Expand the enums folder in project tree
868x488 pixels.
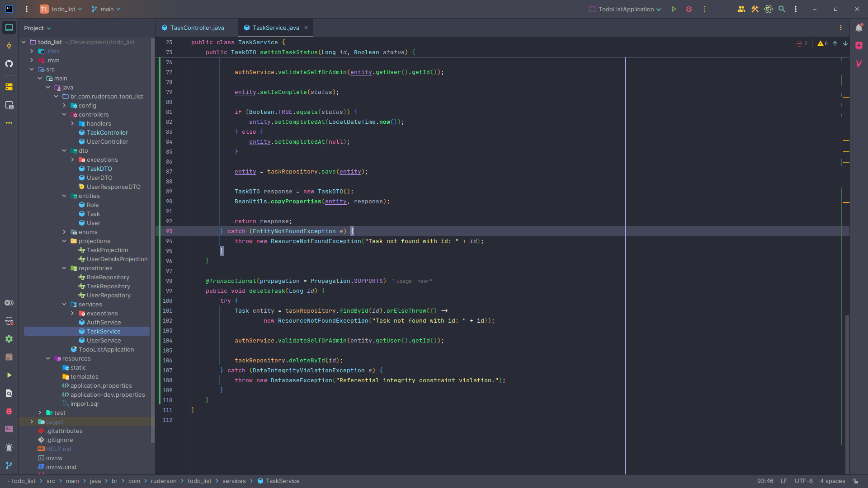tap(64, 232)
